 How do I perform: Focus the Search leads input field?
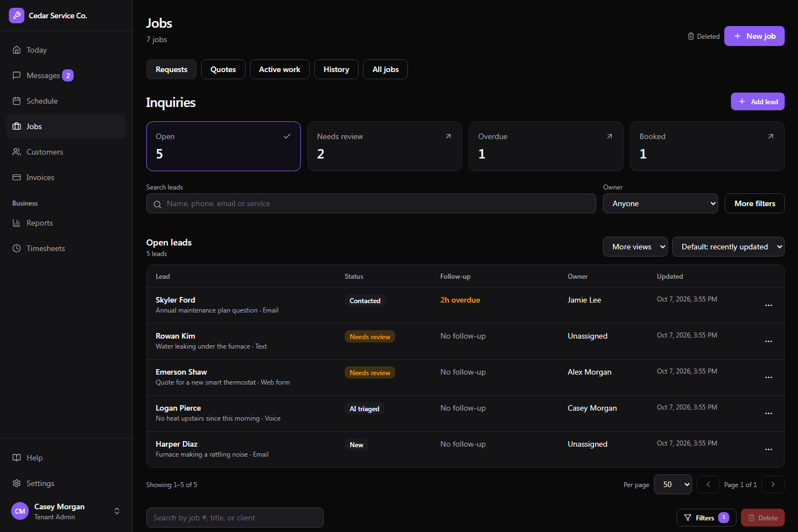tap(371, 203)
